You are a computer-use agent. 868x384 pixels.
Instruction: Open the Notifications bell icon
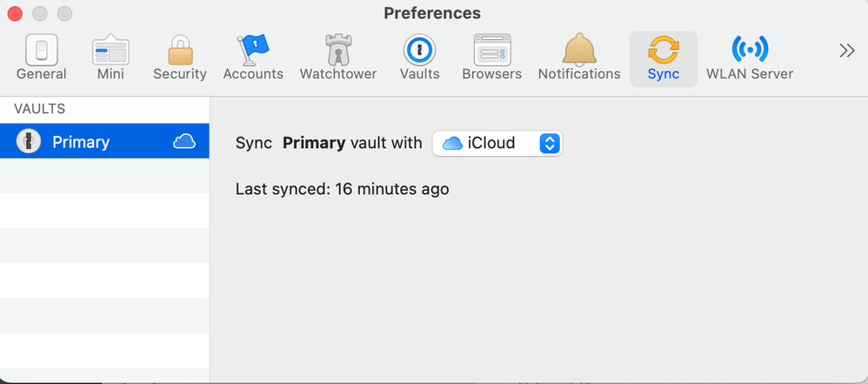click(x=579, y=49)
